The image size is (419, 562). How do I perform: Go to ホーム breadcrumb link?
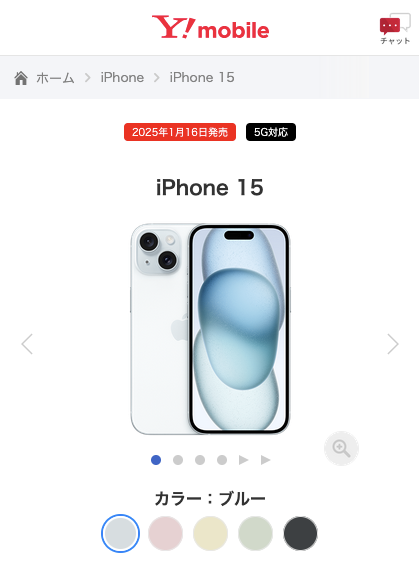(55, 78)
